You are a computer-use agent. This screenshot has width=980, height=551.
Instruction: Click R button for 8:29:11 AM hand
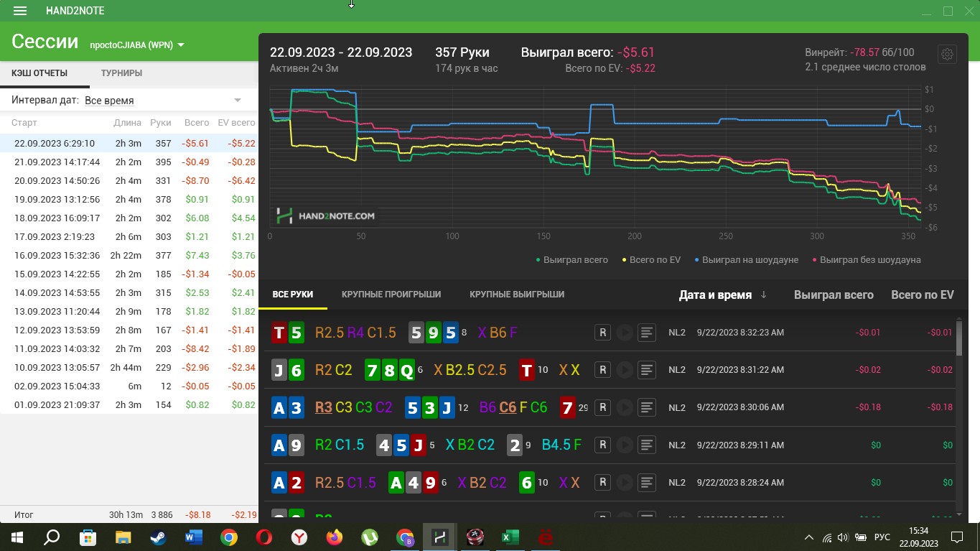602,445
